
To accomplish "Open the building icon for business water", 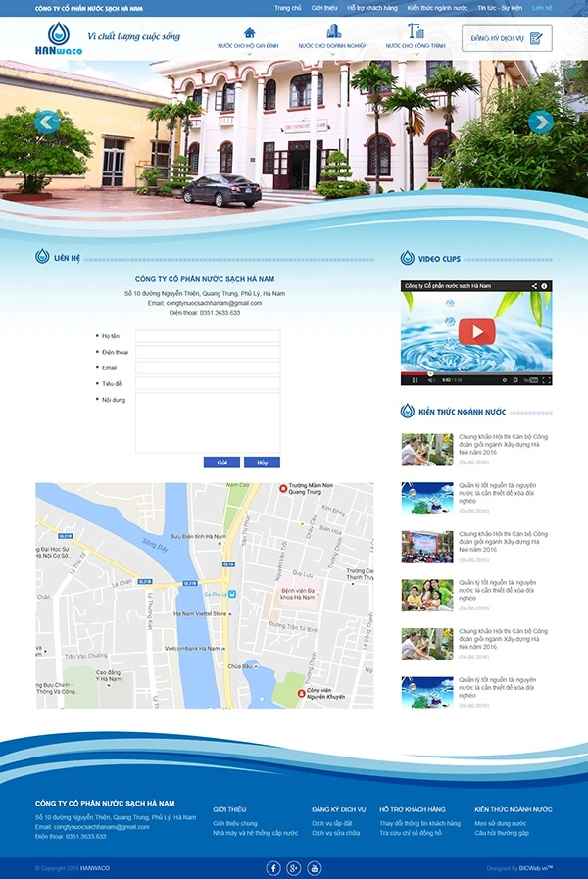I will coord(333,30).
